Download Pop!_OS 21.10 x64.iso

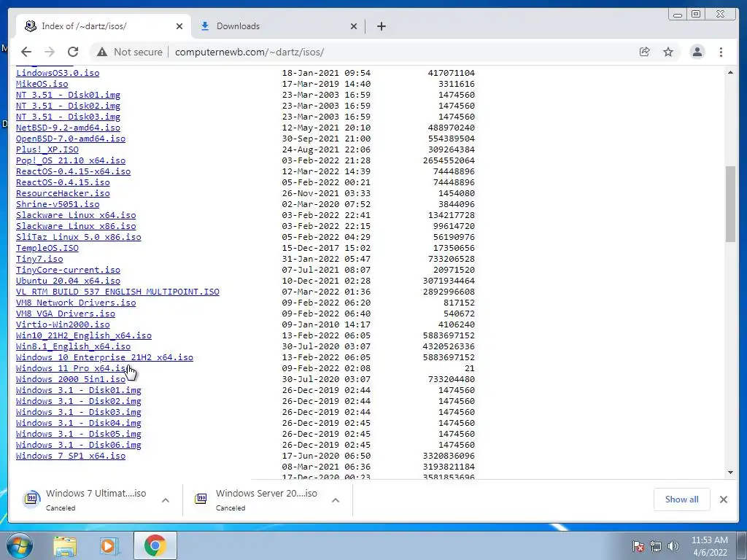71,160
